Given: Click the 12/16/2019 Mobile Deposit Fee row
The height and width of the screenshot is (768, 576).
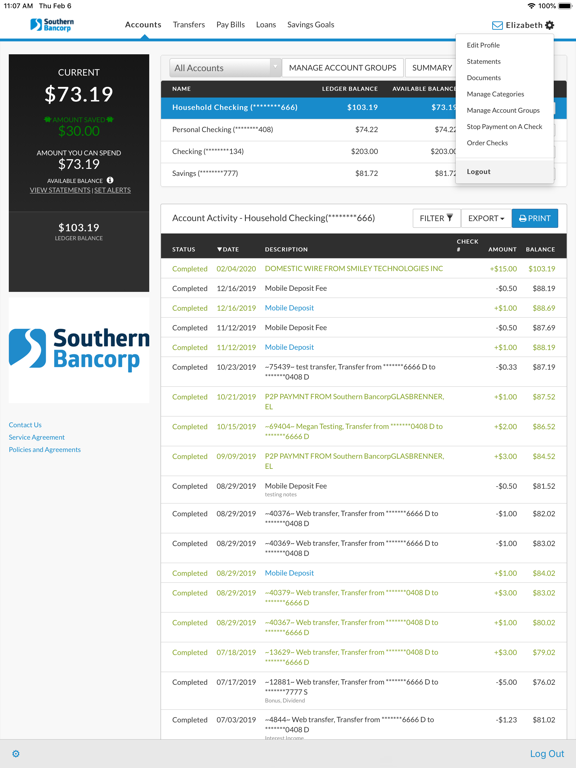Looking at the screenshot, I should [x=363, y=288].
